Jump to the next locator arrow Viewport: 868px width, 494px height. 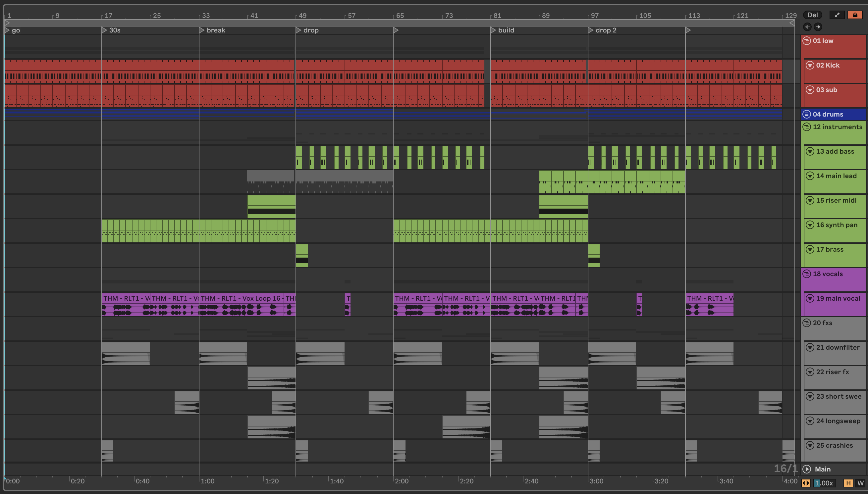click(818, 27)
